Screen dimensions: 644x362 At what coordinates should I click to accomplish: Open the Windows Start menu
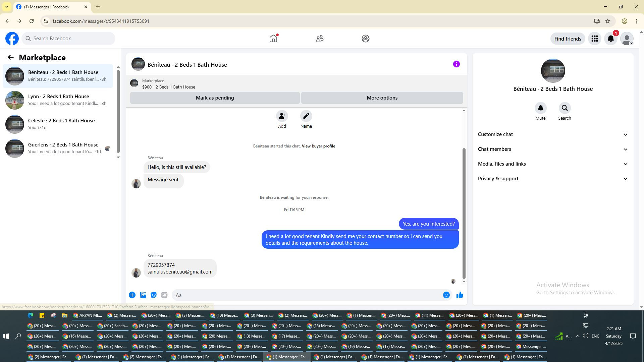point(6,336)
